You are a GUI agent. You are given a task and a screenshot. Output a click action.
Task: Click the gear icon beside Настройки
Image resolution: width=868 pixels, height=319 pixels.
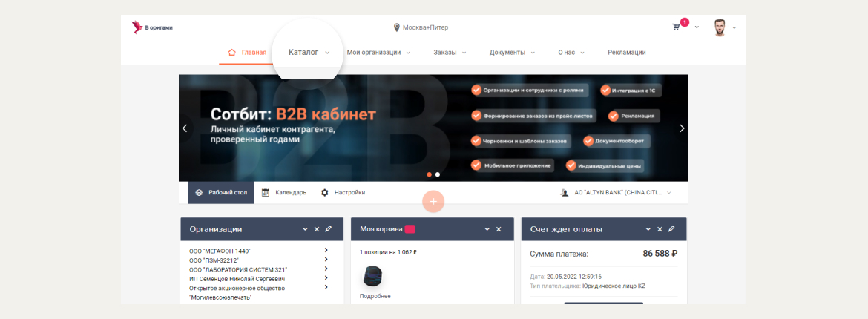(x=324, y=193)
